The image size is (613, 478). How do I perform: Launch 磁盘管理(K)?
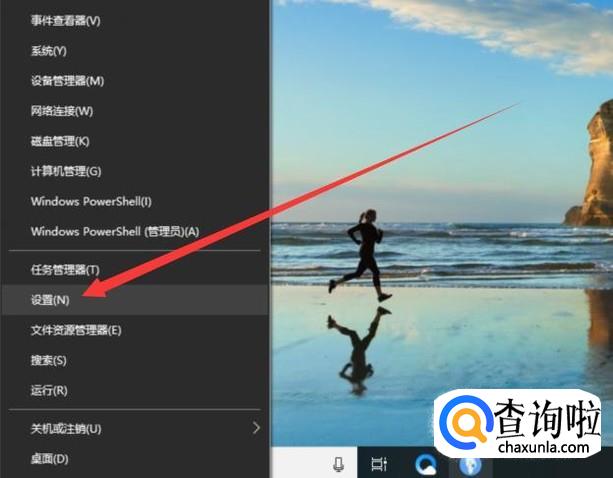tap(135, 141)
